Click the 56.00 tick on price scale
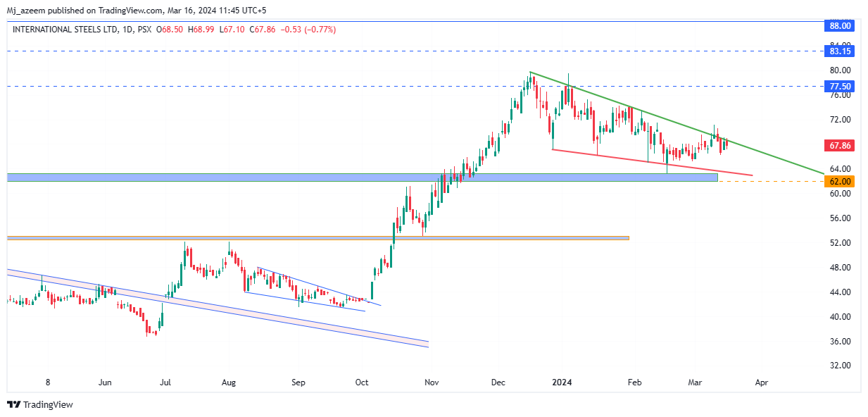868x417 pixels. pos(841,218)
